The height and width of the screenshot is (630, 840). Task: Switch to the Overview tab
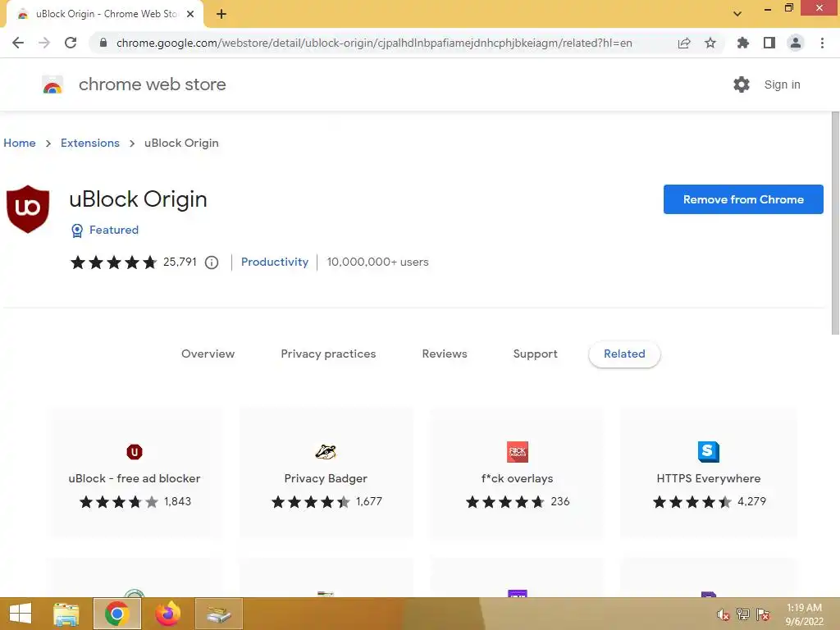pyautogui.click(x=208, y=354)
